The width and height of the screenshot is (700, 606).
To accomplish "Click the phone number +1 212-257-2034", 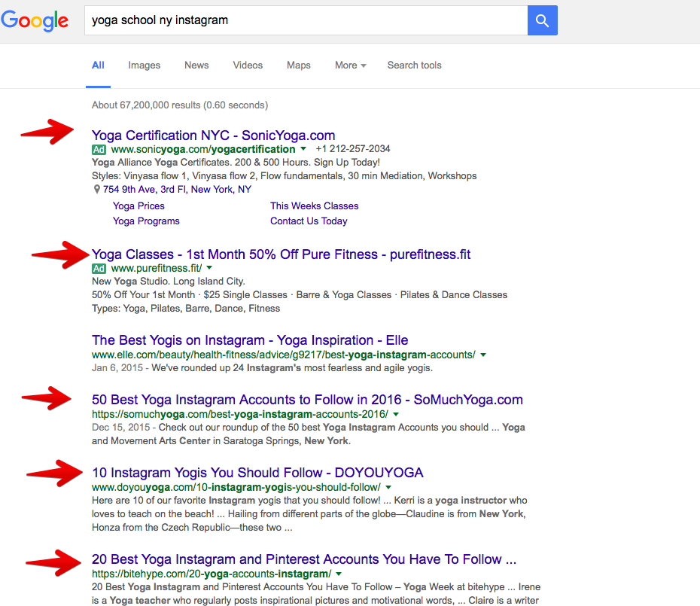I will coord(353,149).
